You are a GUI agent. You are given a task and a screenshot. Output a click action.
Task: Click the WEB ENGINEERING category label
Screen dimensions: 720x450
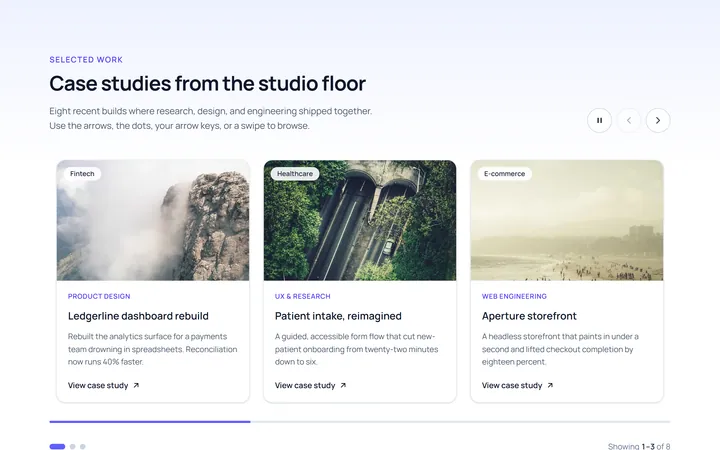click(x=514, y=296)
